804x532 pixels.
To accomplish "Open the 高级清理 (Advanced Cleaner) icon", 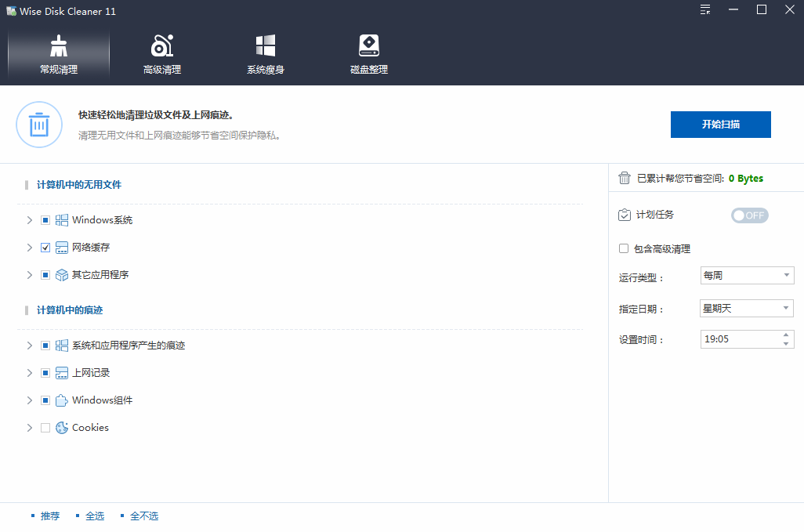I will [x=162, y=46].
